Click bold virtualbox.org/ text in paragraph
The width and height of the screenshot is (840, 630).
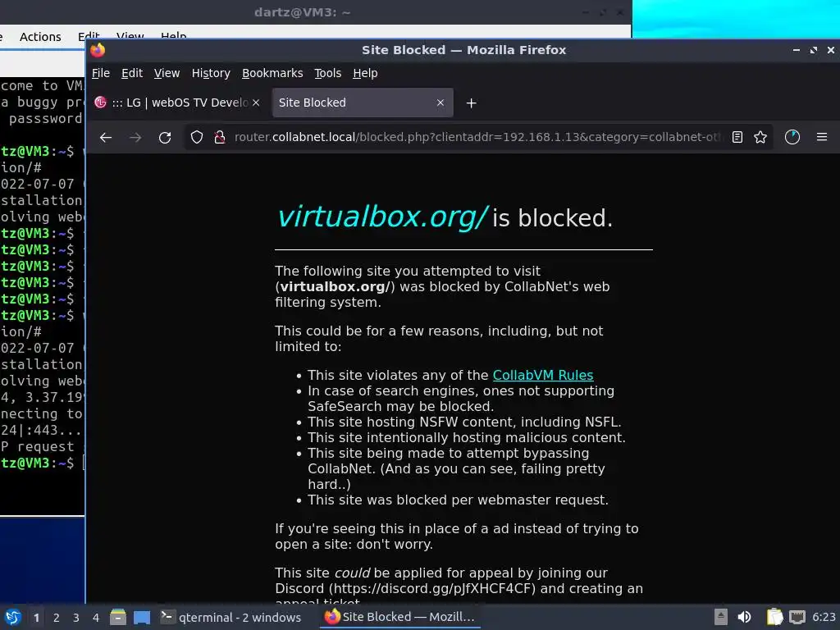(335, 286)
